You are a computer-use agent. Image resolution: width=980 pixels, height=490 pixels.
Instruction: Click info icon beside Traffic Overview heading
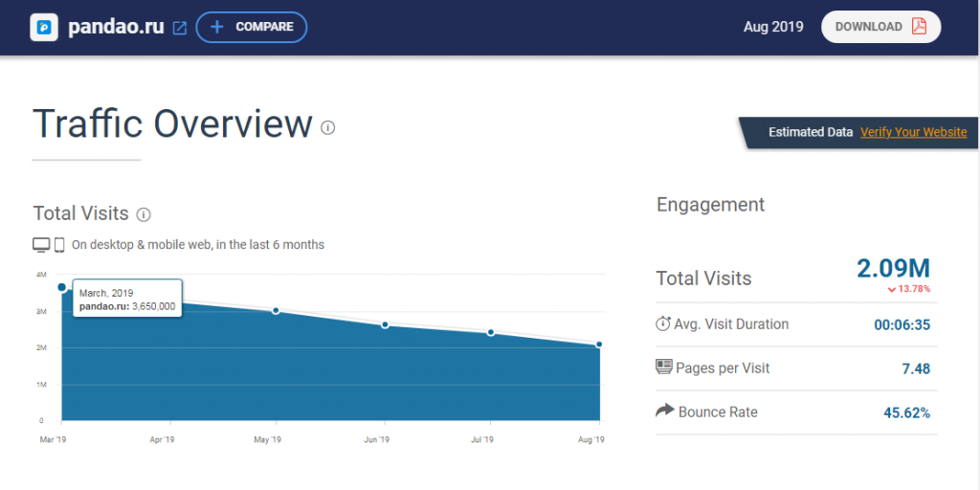coord(327,127)
